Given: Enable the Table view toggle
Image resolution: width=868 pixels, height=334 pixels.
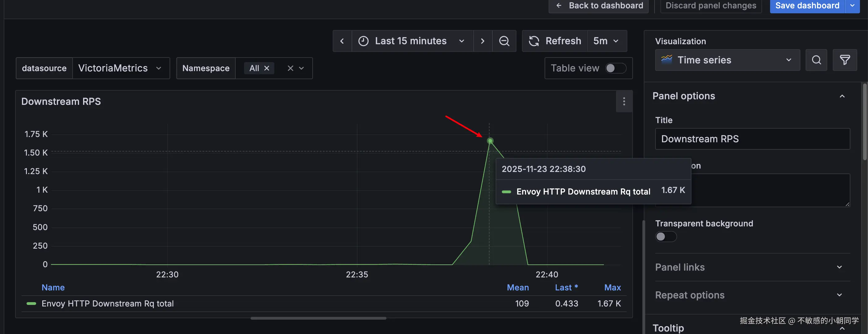Looking at the screenshot, I should pos(615,68).
